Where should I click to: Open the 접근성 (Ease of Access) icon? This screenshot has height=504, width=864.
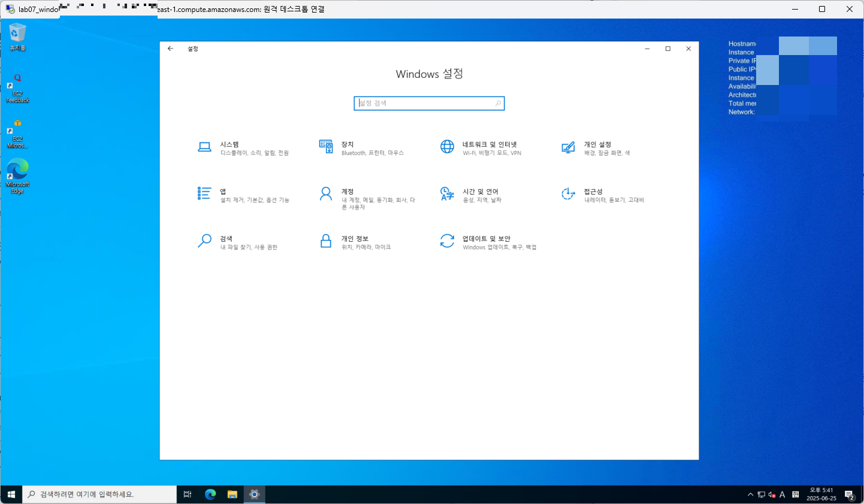568,193
